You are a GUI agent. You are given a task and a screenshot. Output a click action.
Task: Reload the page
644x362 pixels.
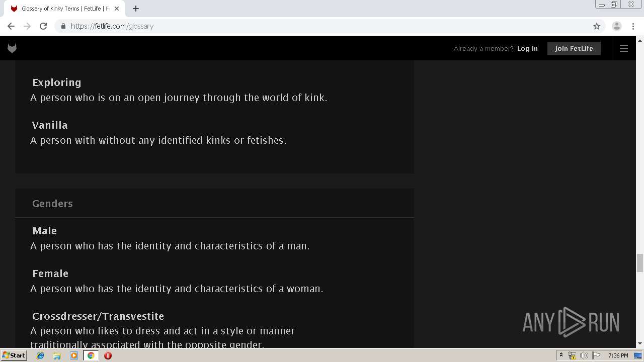43,26
